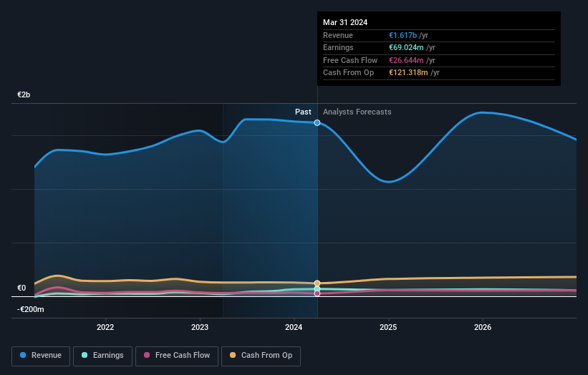
Task: Toggle the Free Cash Flow legend series
Action: [x=177, y=356]
